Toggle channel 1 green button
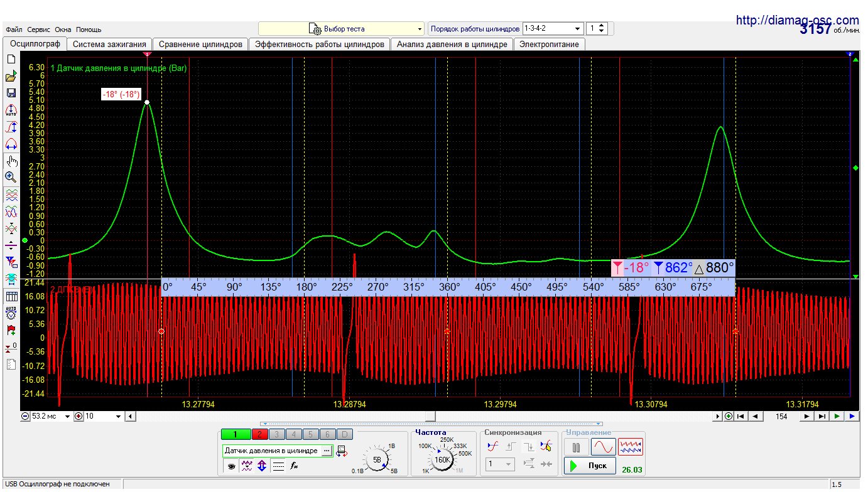This screenshot has width=868, height=492. [234, 434]
